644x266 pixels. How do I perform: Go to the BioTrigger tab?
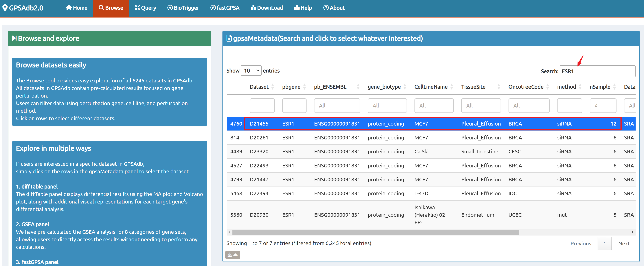pyautogui.click(x=183, y=8)
